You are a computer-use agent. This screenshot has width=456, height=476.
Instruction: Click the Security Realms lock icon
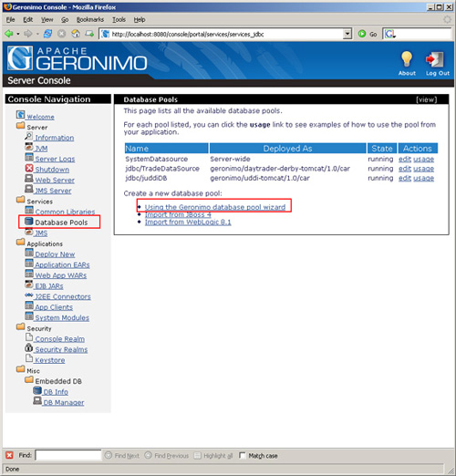(29, 347)
